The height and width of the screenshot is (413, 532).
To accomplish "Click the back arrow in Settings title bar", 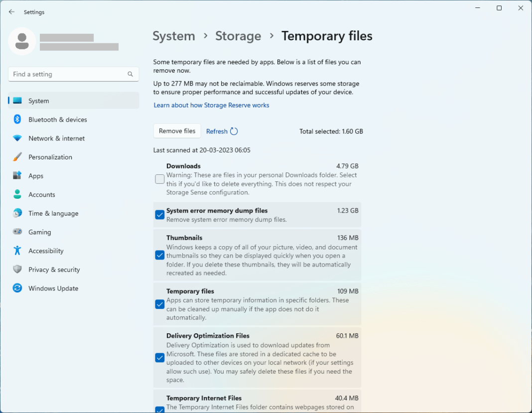I will click(x=11, y=12).
